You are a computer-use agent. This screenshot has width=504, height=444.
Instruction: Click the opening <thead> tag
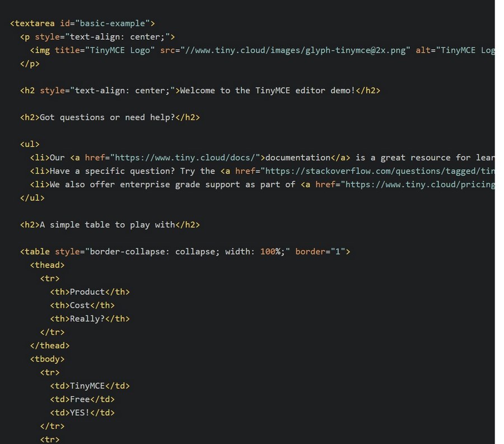tap(47, 265)
